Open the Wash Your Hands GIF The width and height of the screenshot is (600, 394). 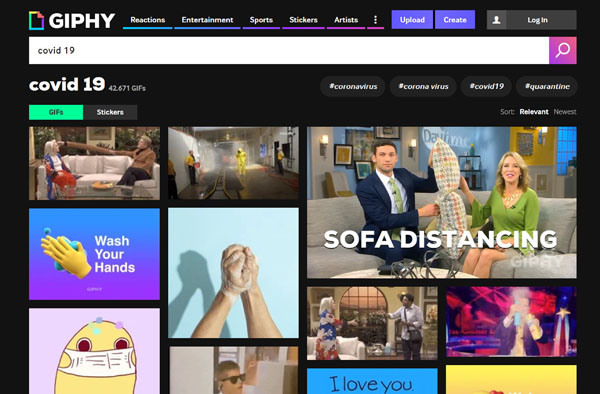tap(95, 254)
